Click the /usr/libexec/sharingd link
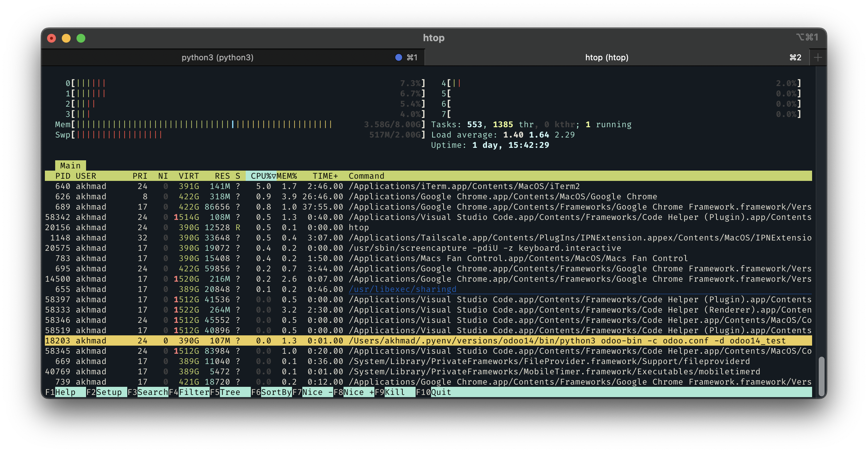868x453 pixels. (402, 289)
